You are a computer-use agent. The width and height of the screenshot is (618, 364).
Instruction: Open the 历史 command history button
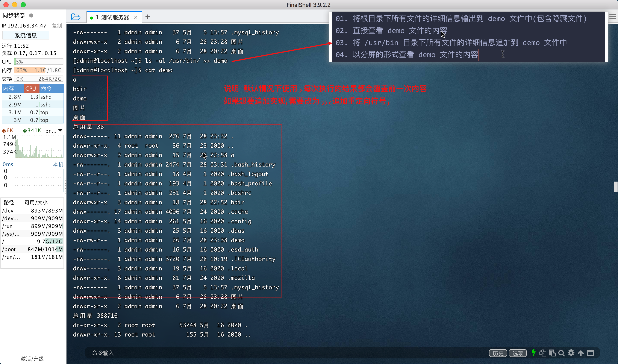point(498,353)
